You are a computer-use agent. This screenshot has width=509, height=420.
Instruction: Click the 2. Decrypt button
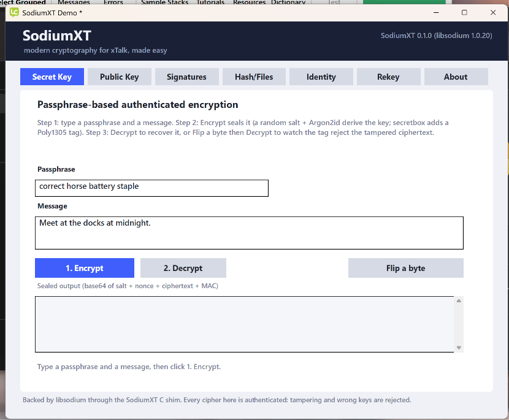(x=183, y=268)
